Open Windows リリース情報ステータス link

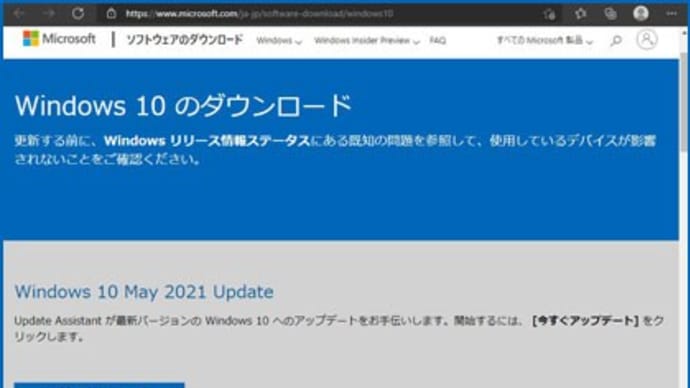point(207,141)
